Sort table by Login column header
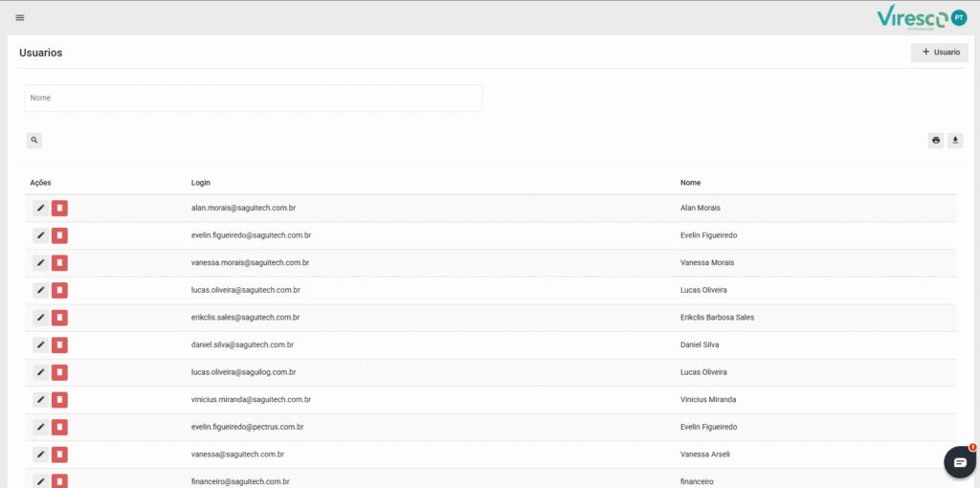The width and height of the screenshot is (980, 488). coord(201,182)
